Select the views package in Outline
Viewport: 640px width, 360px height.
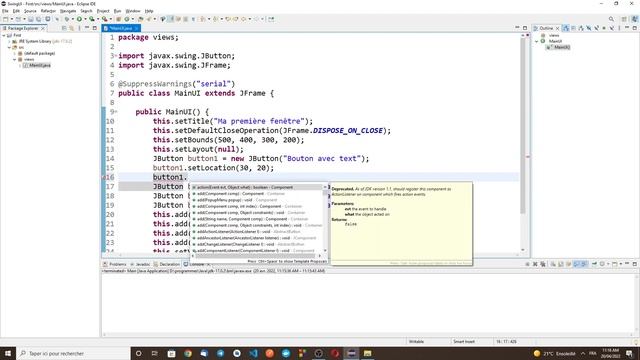[550, 36]
